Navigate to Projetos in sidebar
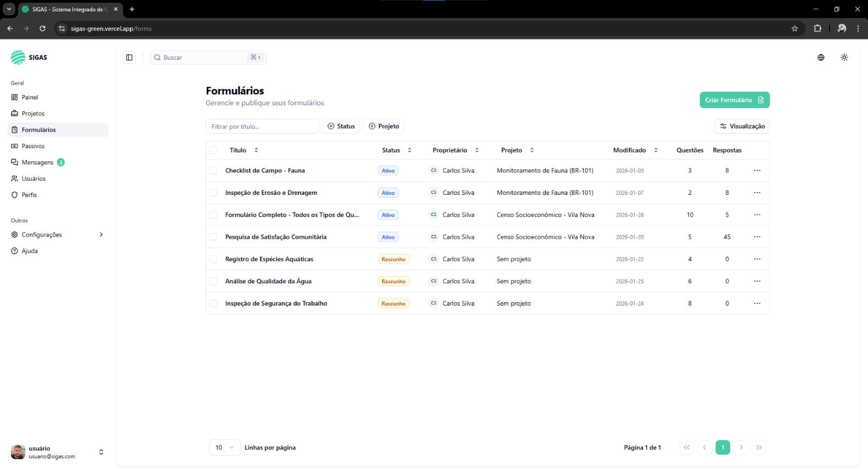Screen dimensions: 868x470 (33, 113)
